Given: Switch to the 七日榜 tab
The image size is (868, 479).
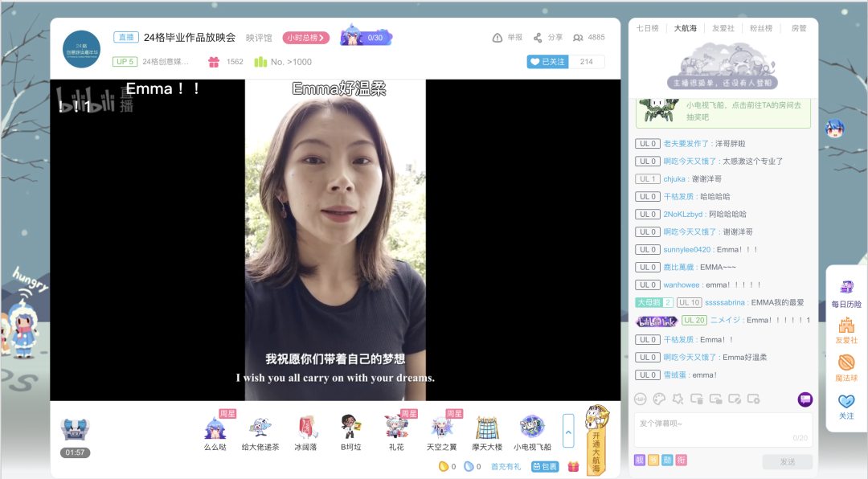Looking at the screenshot, I should (x=647, y=28).
